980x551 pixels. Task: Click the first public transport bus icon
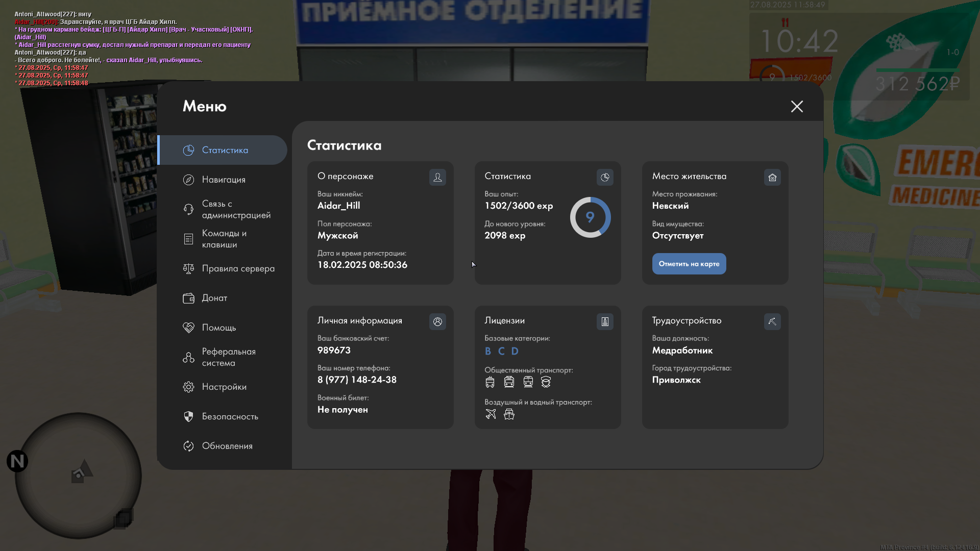[490, 382]
